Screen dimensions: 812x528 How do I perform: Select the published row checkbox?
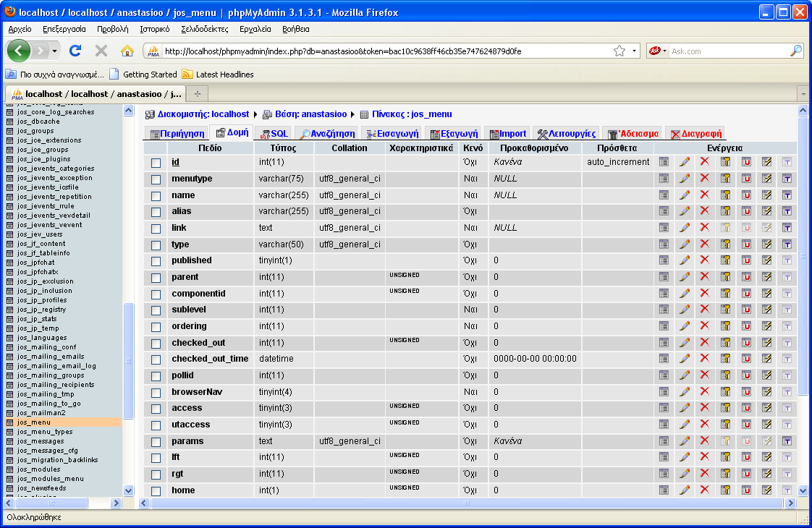pyautogui.click(x=156, y=261)
